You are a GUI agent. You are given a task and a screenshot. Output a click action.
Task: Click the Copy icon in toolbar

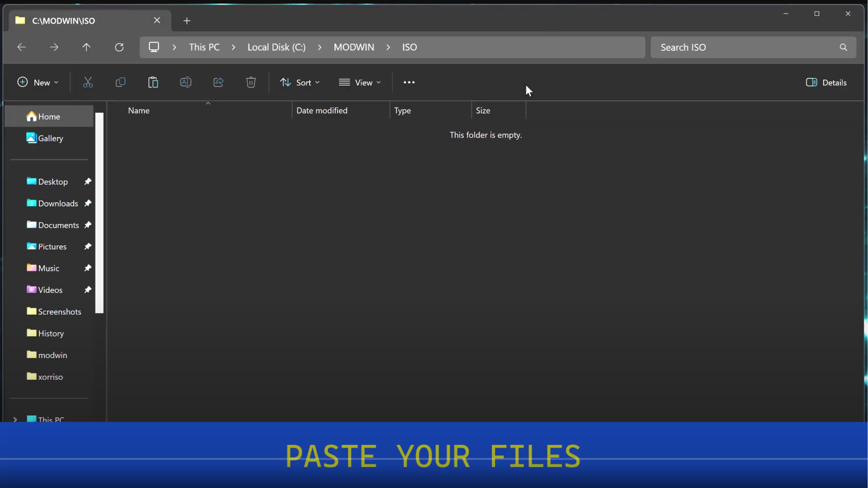(x=120, y=82)
